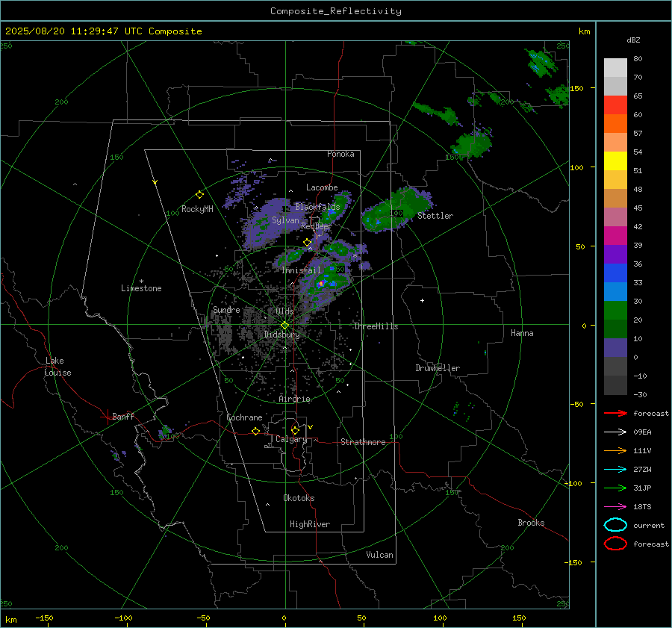Select the red 60-65 dBZ swatch
Viewport: 672px width, 628px height.
(x=615, y=105)
